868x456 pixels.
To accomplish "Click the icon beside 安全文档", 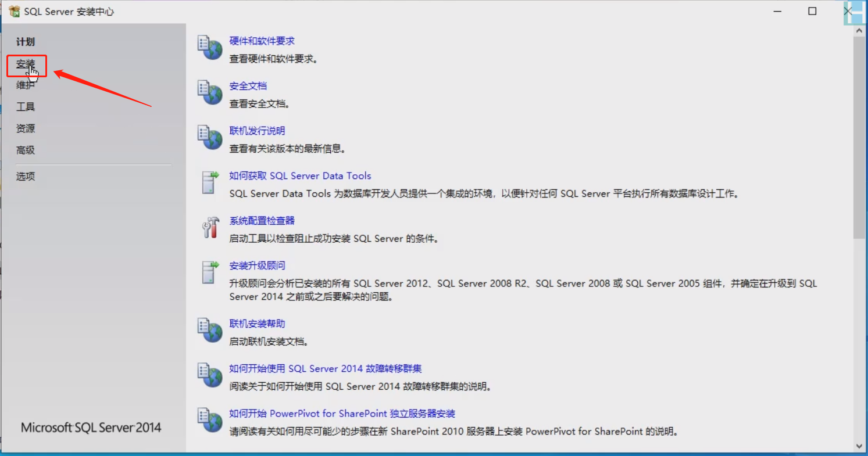I will click(210, 92).
